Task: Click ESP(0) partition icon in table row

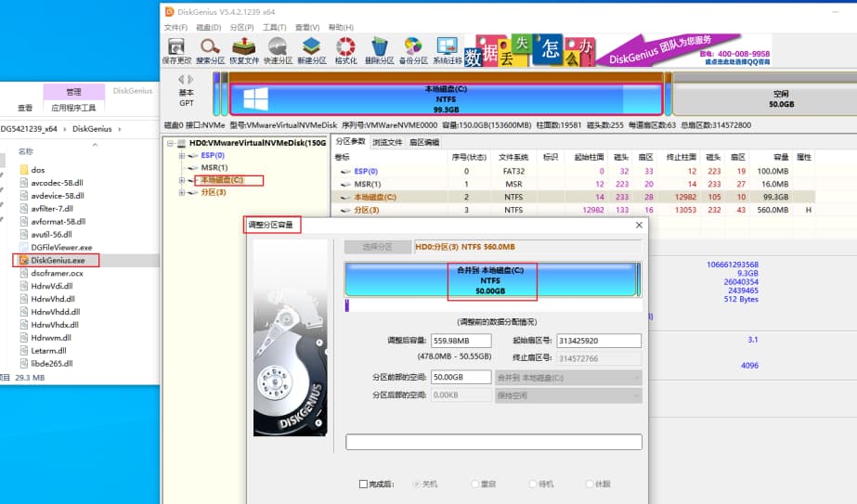Action: pyautogui.click(x=345, y=172)
